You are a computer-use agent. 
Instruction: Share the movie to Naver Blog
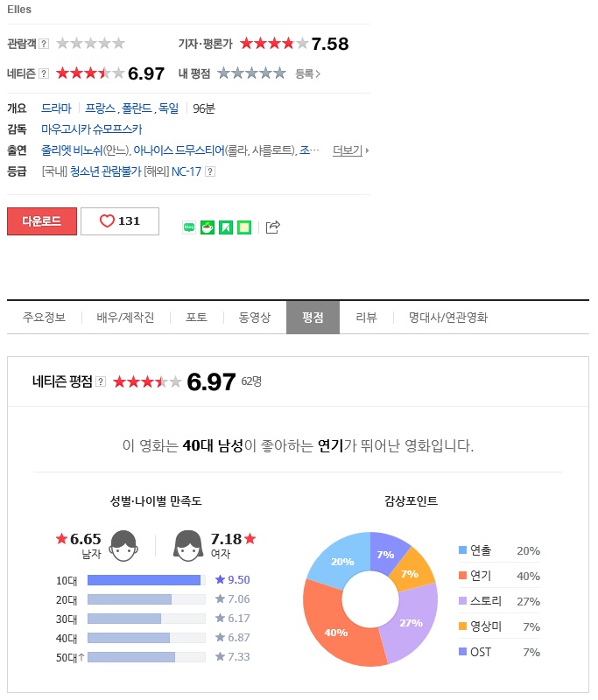(189, 227)
